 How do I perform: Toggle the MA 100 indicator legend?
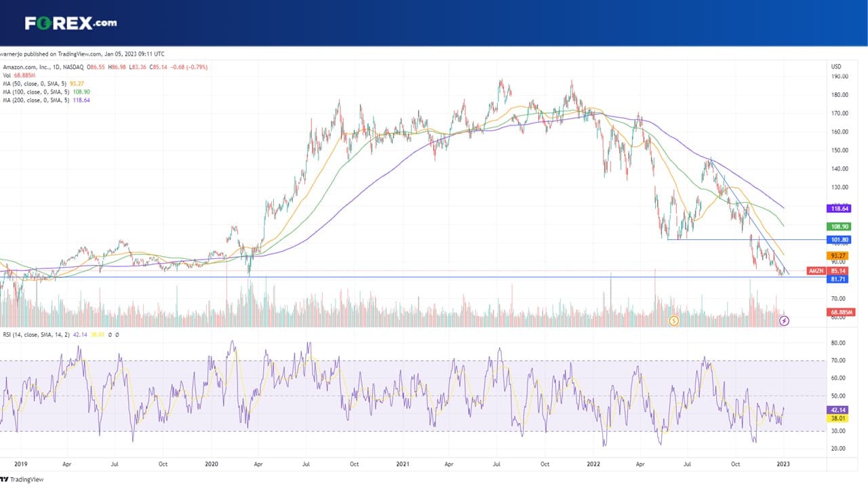click(x=46, y=91)
